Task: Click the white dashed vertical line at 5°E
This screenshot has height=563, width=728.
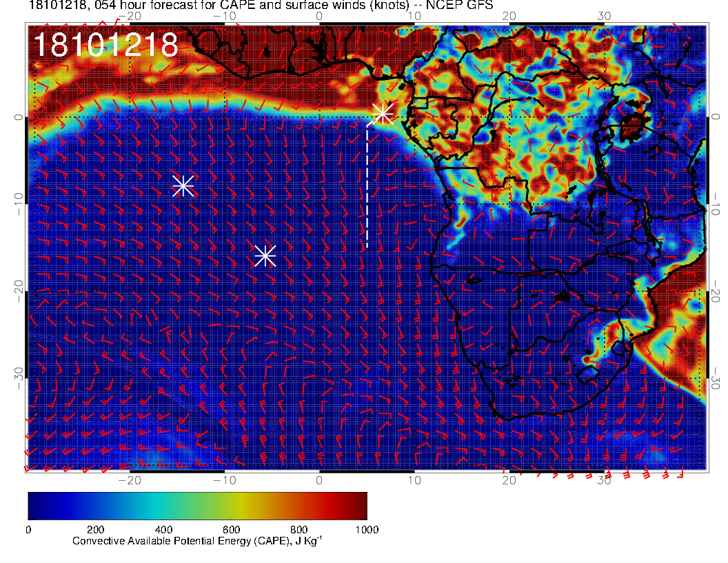Action: tap(367, 186)
